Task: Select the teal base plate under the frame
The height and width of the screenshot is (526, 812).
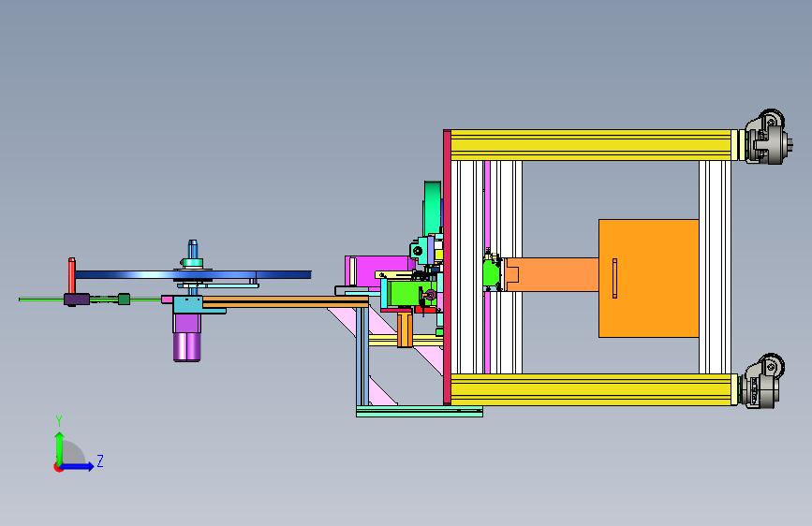Action: click(x=420, y=412)
